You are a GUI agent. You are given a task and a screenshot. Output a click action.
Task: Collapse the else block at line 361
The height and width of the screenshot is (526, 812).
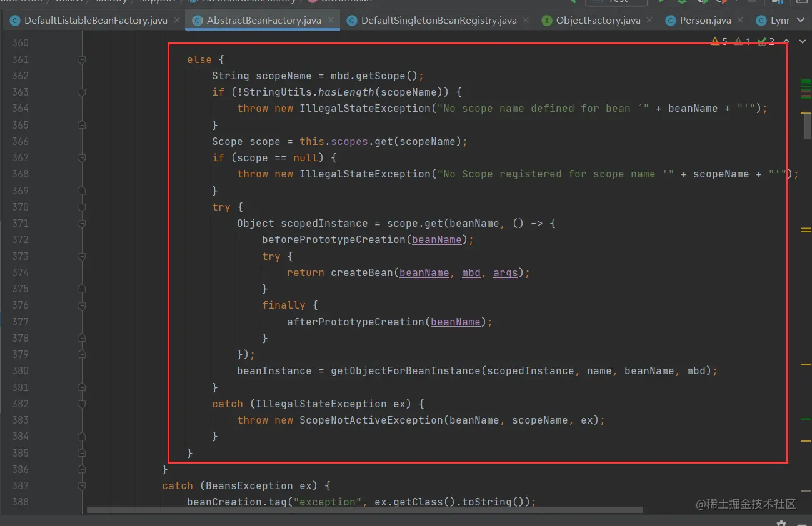pyautogui.click(x=82, y=60)
